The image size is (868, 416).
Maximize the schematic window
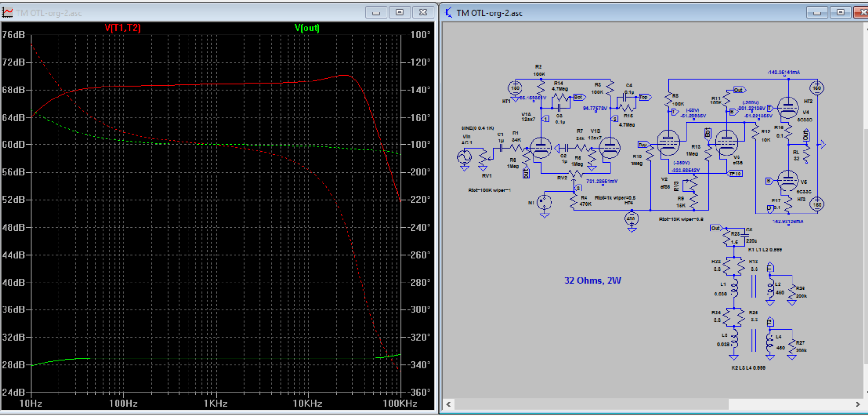[840, 12]
